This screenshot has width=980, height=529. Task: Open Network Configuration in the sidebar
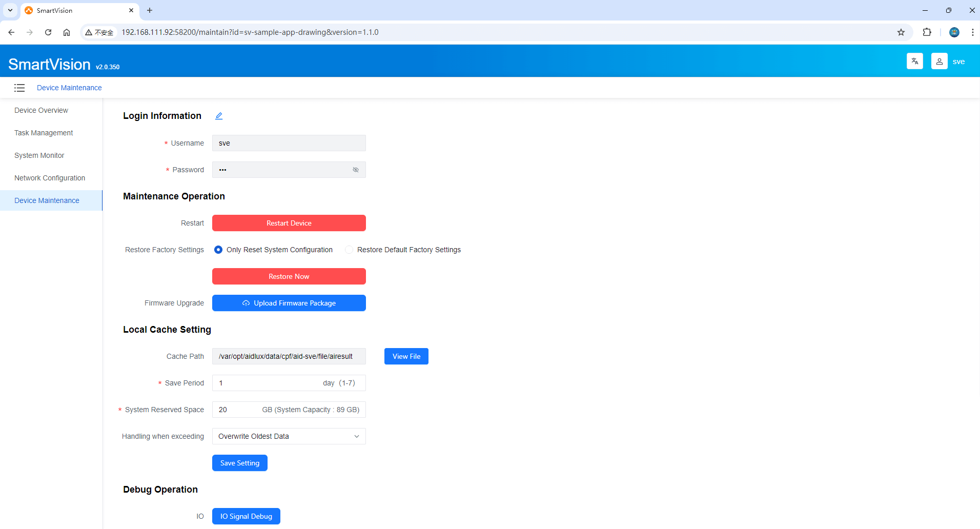pos(50,178)
